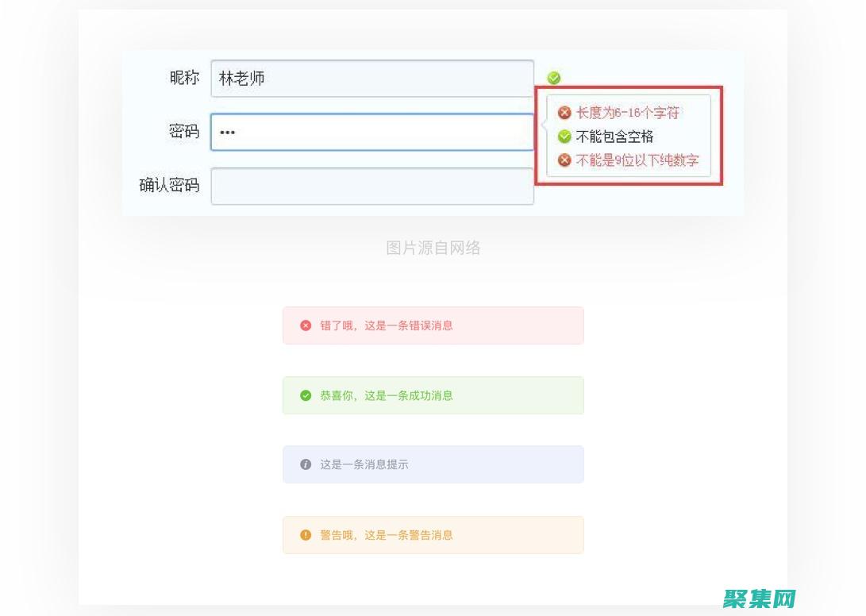866x616 pixels.
Task: Click the red error icon in the 错了哦 message
Action: [x=306, y=325]
